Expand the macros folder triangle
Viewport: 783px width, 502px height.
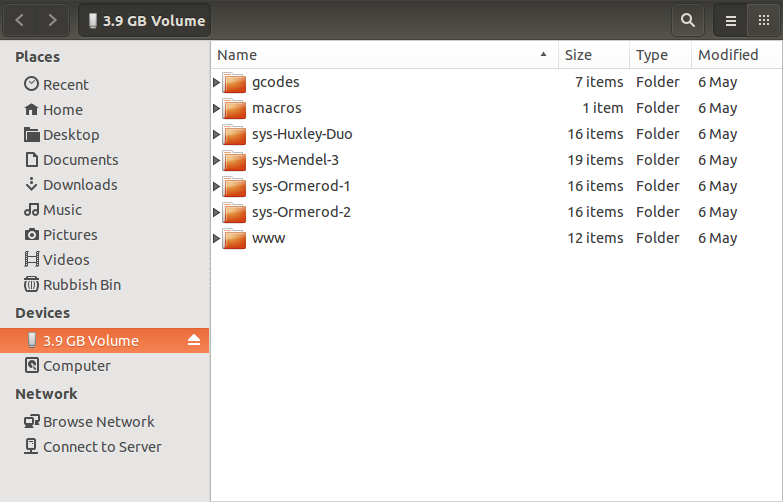pos(216,108)
